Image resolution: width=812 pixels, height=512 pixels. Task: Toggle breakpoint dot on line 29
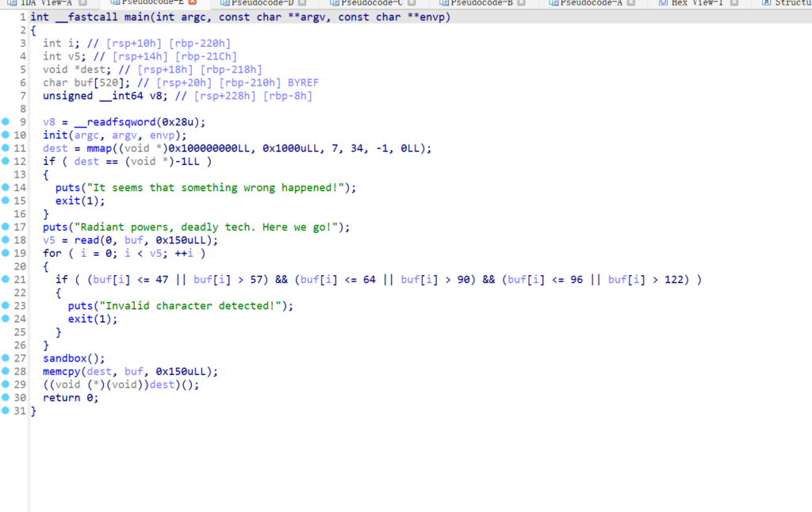click(6, 384)
